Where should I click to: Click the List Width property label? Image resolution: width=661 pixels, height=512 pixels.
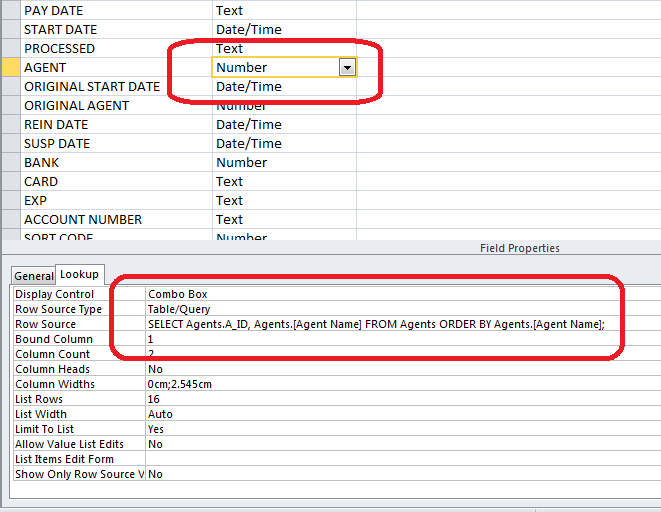[41, 414]
